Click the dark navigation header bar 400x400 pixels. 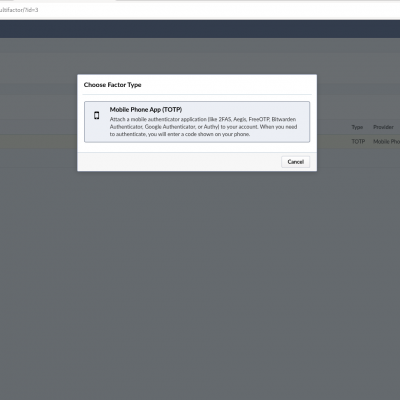coord(200,29)
